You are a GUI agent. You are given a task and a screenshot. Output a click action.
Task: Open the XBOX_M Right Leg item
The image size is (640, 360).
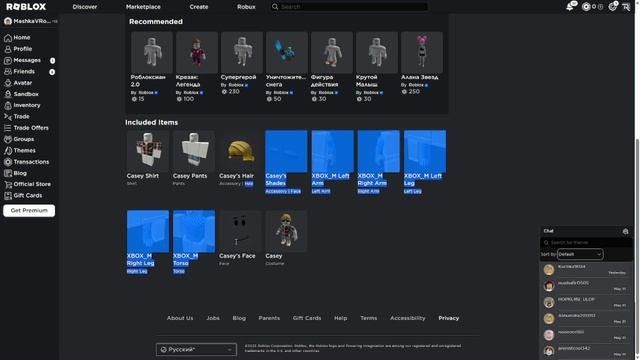148,242
